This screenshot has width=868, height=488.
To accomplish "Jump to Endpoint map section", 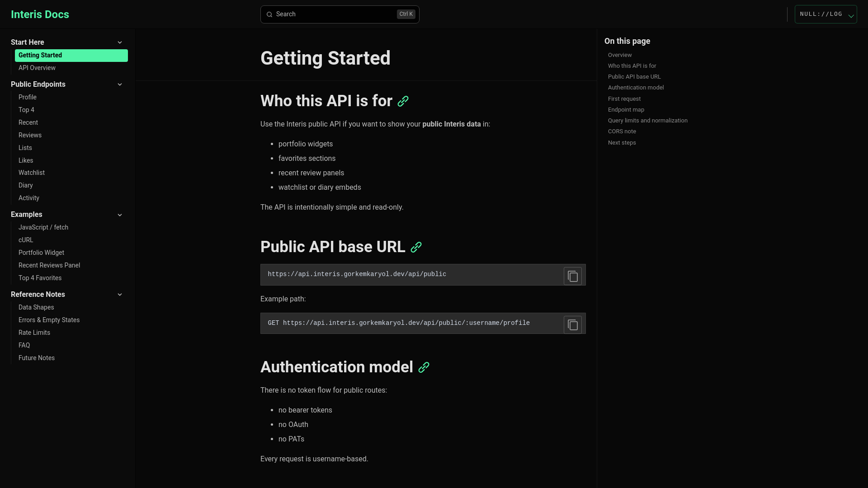I will (x=626, y=110).
